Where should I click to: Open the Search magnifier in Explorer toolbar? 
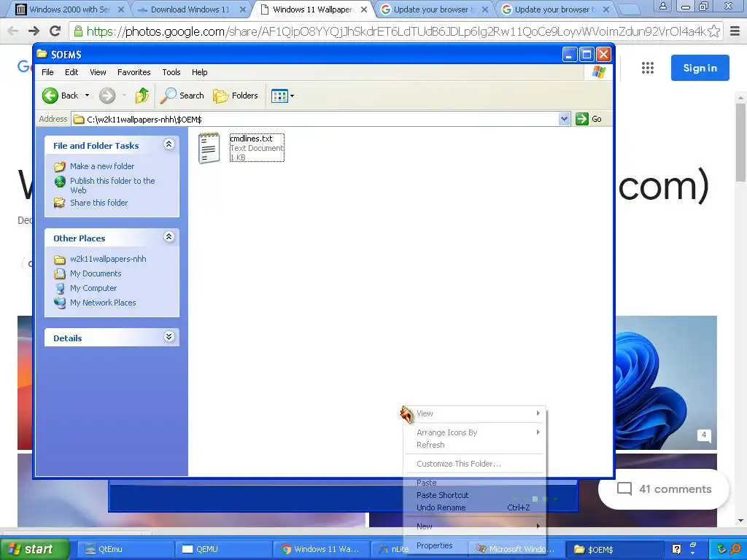pyautogui.click(x=168, y=96)
